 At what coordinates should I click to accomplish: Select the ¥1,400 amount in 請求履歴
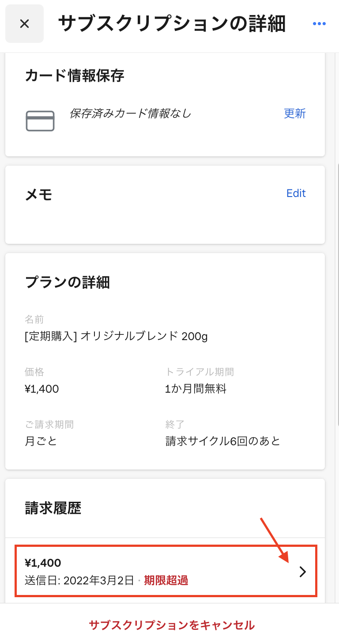43,563
